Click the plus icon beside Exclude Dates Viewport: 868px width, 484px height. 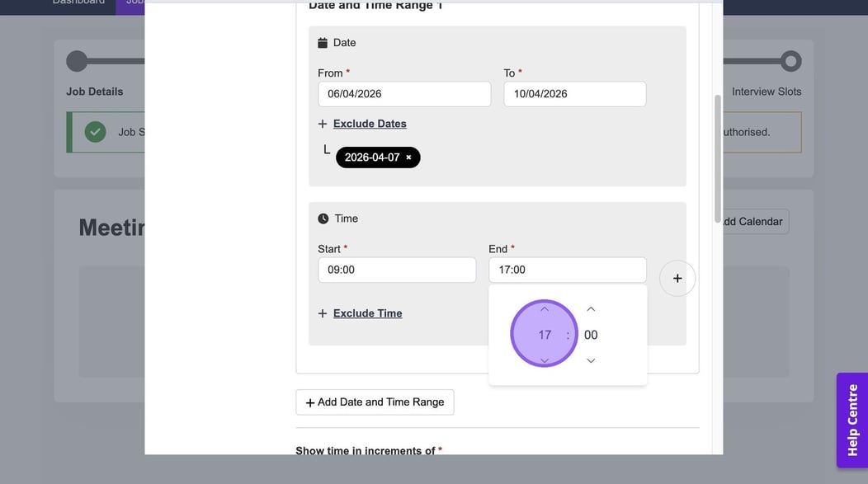[x=323, y=124]
